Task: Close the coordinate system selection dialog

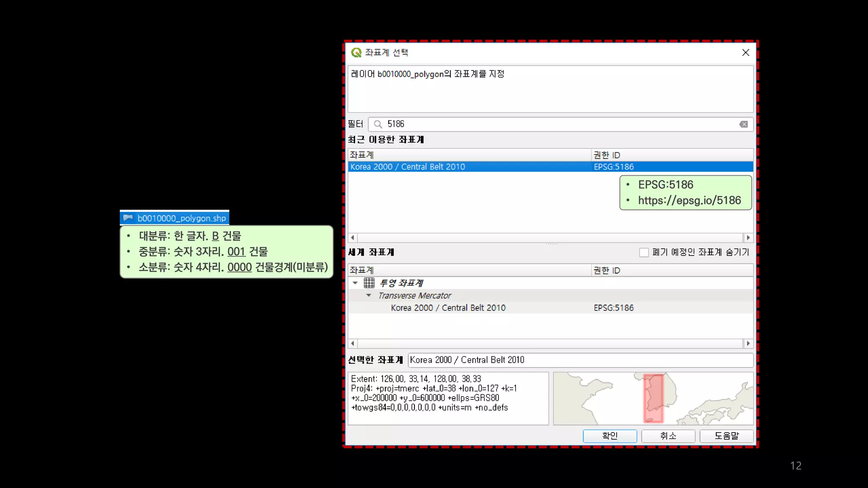Action: coord(746,53)
